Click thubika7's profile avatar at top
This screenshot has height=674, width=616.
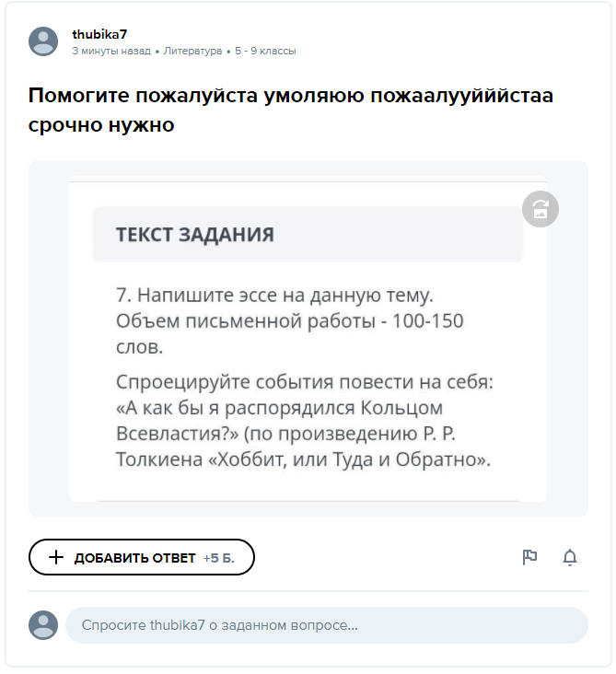43,41
